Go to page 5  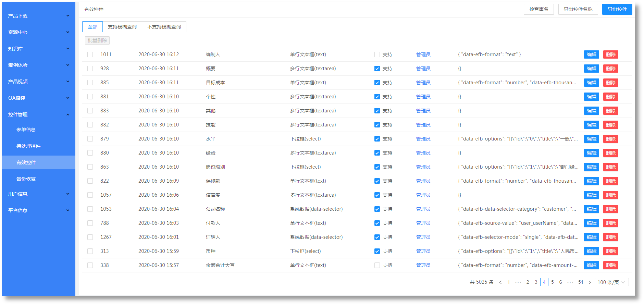[x=553, y=282]
